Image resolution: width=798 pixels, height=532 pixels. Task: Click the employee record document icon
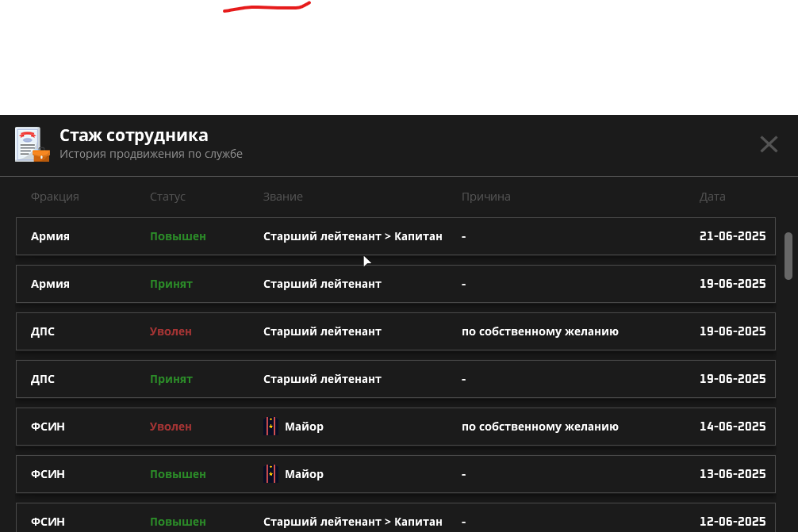(x=33, y=144)
